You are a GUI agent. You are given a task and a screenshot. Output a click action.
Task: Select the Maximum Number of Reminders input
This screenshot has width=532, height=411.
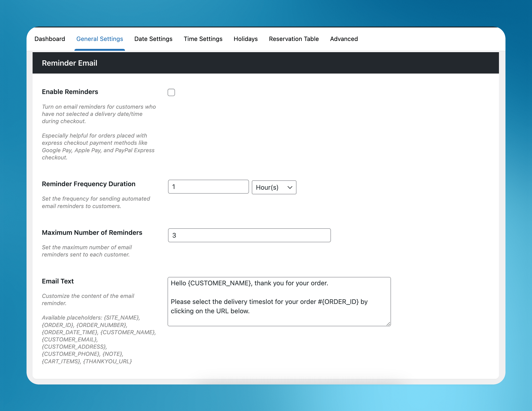point(249,235)
